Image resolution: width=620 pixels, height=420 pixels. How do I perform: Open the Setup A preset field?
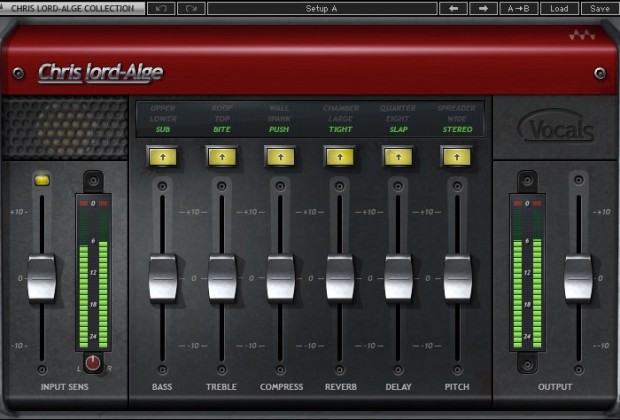(x=322, y=8)
